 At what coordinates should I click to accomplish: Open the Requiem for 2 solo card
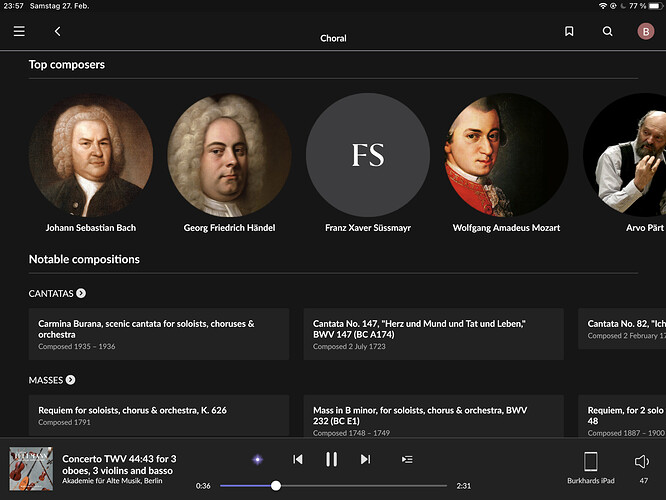(x=622, y=415)
